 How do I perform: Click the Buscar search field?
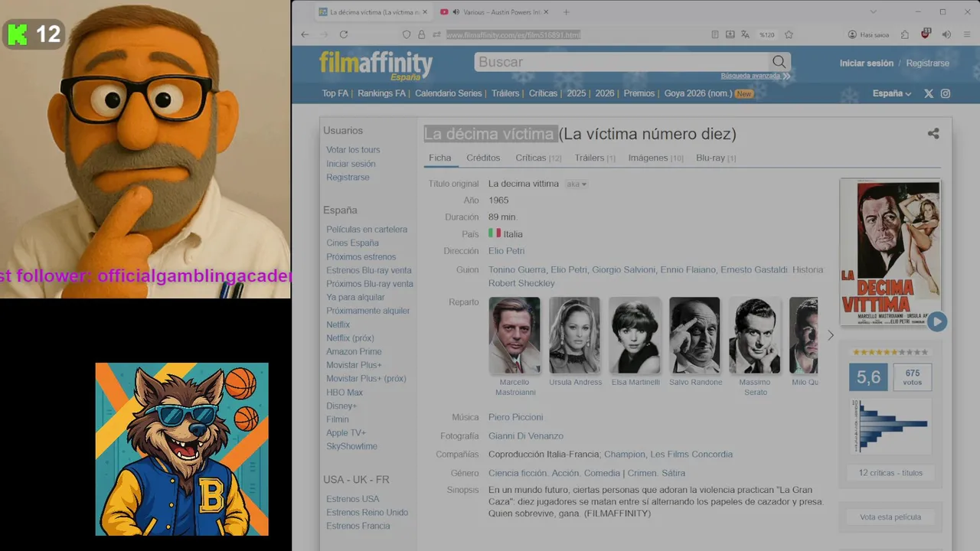pos(622,62)
